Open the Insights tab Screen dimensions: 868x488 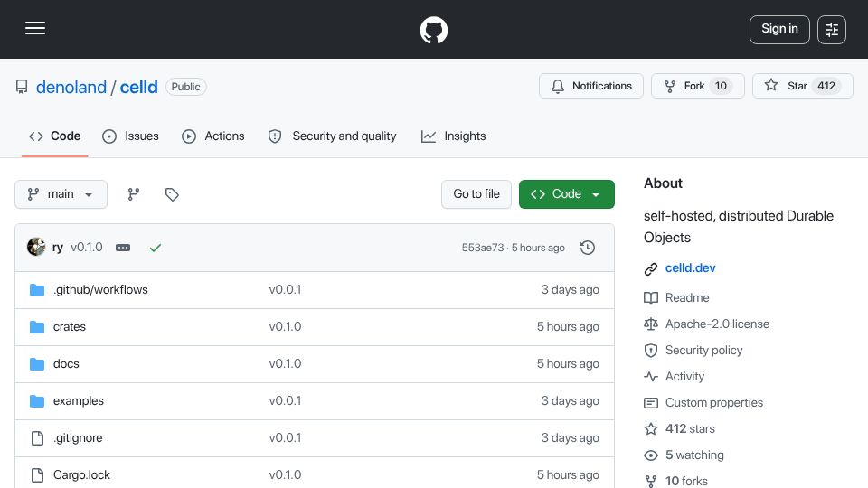click(453, 136)
